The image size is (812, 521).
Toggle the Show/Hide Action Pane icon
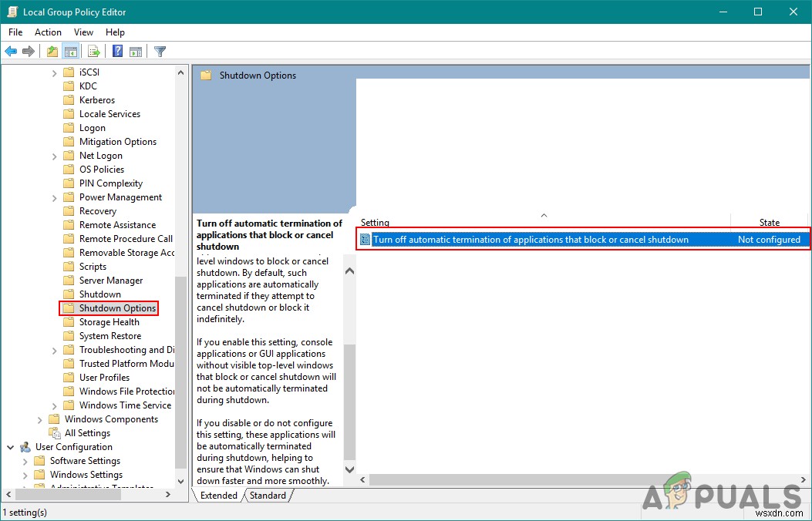pos(136,51)
